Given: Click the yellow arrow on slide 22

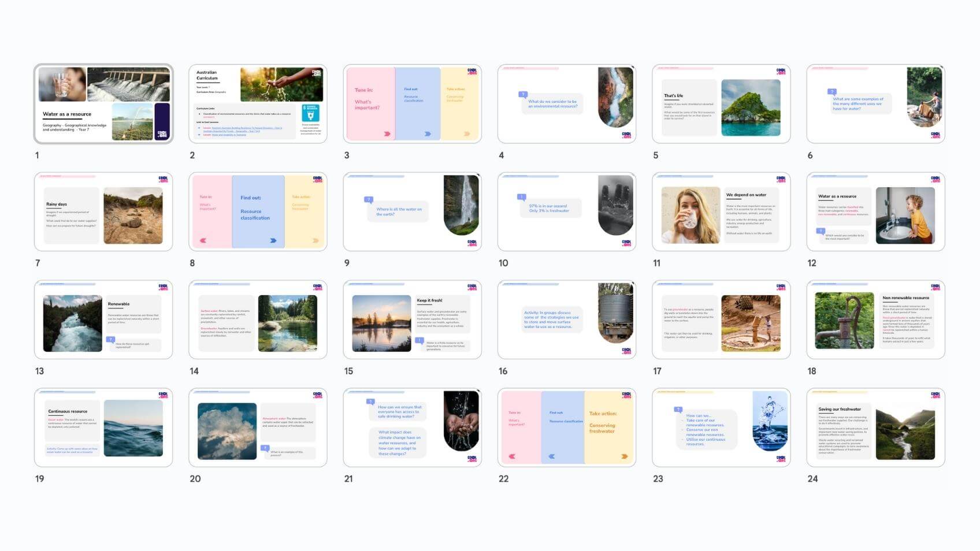Looking at the screenshot, I should tap(624, 456).
